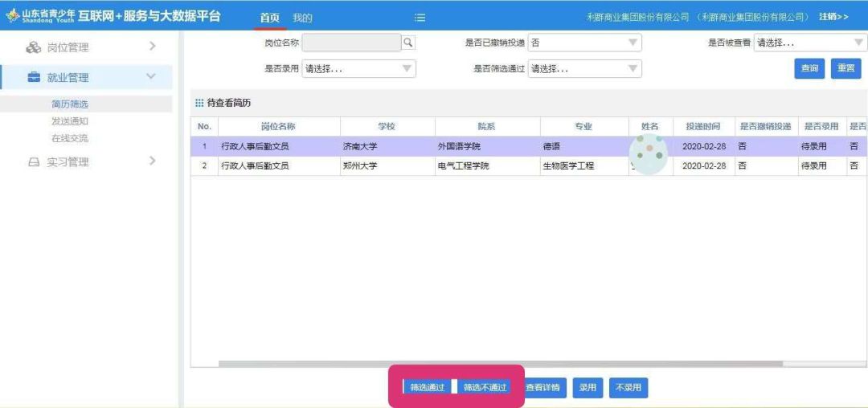The image size is (868, 408).
Task: Expand the 岗位管理 chevron arrow
Action: click(152, 47)
